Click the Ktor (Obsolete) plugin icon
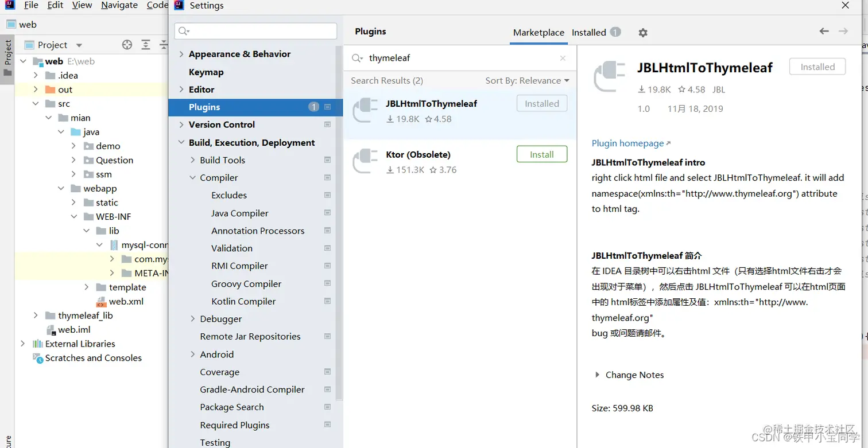Screen dimensions: 868x448 tap(365, 161)
